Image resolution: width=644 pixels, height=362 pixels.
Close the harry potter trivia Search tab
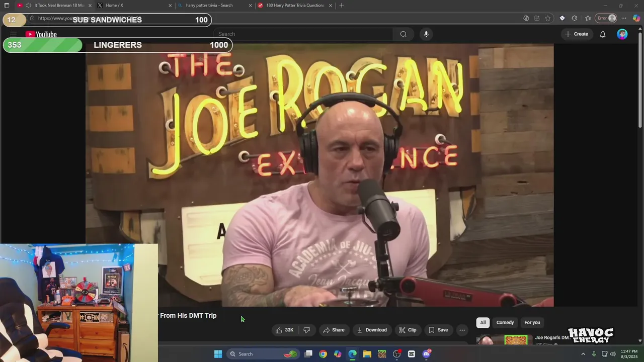[250, 6]
